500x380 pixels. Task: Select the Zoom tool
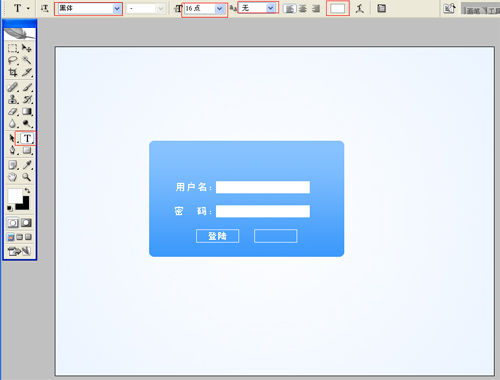point(27,177)
